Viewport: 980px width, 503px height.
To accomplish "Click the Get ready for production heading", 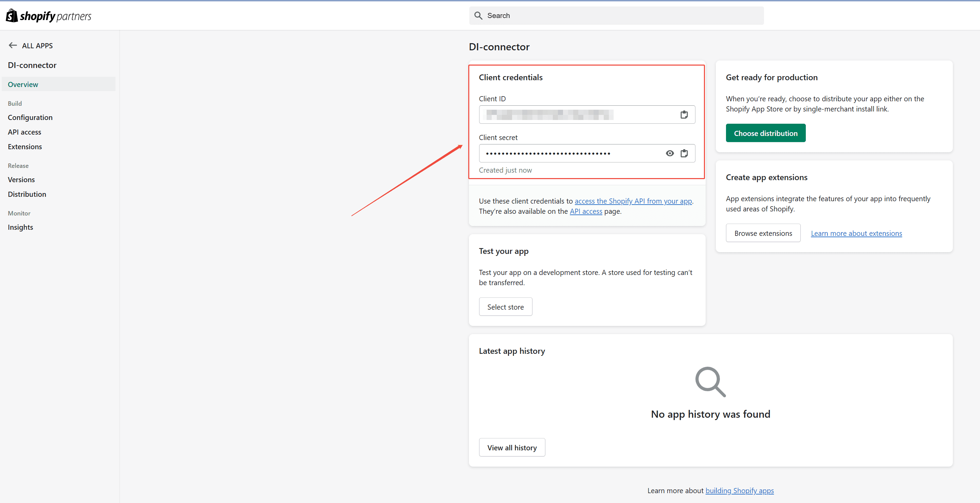I will (x=772, y=77).
